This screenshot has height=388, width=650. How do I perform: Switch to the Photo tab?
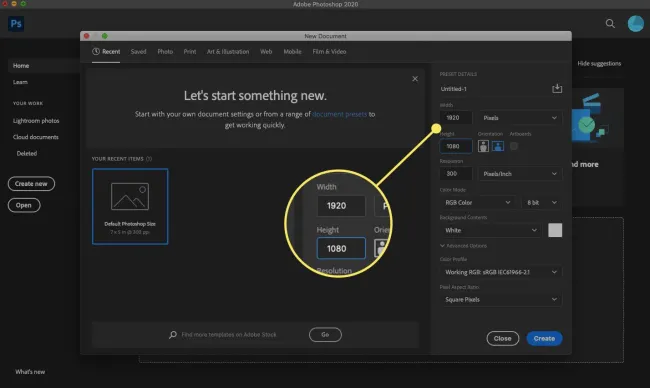pos(165,52)
